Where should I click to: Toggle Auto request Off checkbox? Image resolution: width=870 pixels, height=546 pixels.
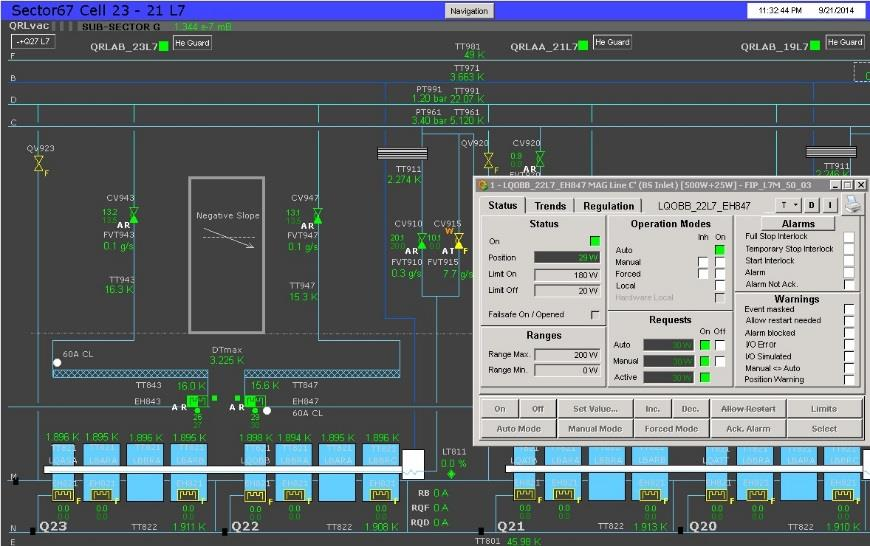[720, 345]
